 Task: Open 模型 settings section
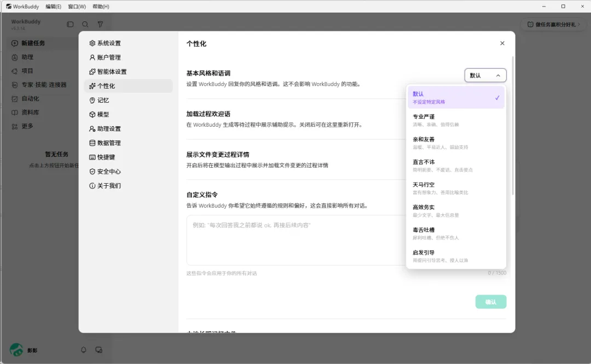click(128, 114)
